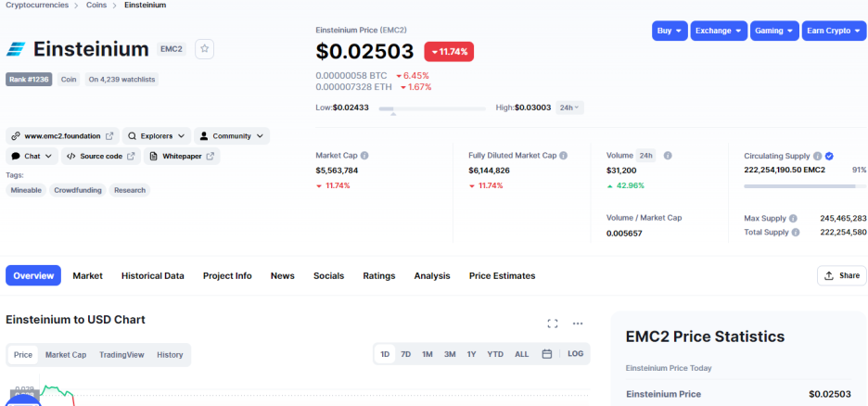The width and height of the screenshot is (868, 406).
Task: Open the Socials tab
Action: [x=329, y=275]
